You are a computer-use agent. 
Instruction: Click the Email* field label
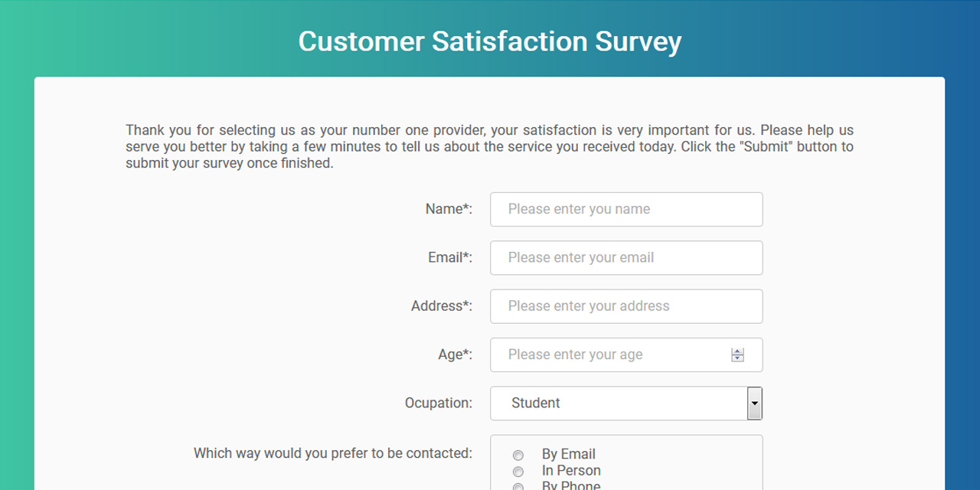tap(449, 257)
